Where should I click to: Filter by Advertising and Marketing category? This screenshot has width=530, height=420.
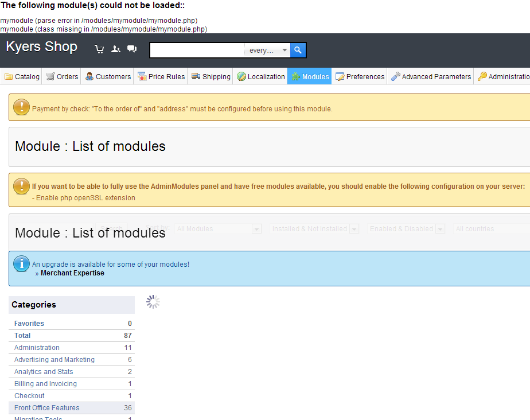[x=54, y=360]
